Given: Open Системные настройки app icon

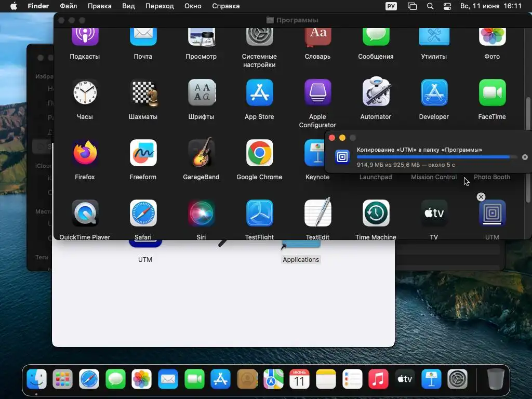Looking at the screenshot, I should click(259, 37).
